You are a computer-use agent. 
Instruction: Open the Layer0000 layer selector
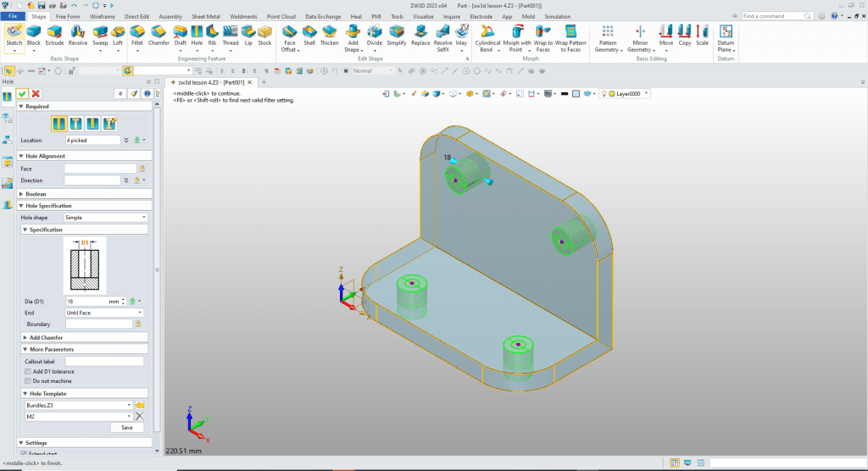630,93
